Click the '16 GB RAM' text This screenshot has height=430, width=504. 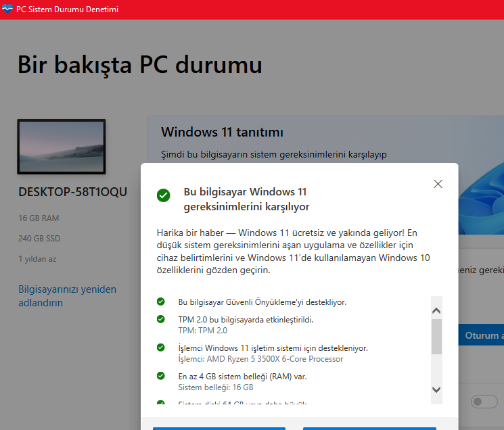click(39, 218)
